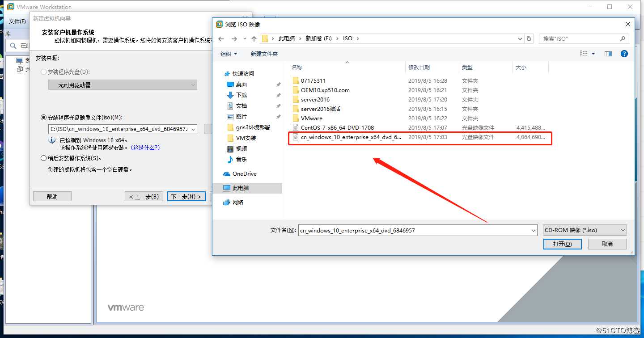
Task: Open the 组织 menu
Action: point(229,54)
